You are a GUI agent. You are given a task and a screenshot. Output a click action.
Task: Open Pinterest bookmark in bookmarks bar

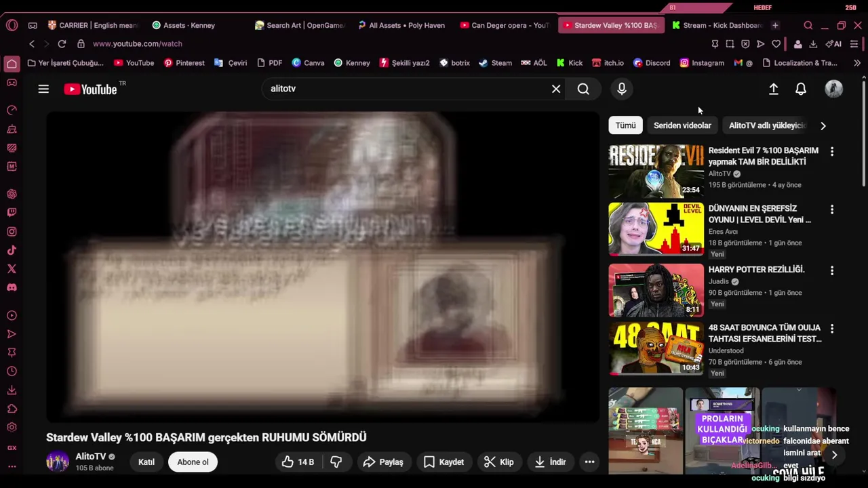[184, 63]
